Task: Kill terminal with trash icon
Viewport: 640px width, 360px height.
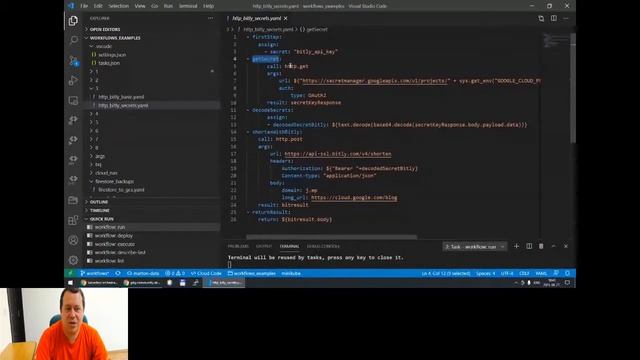Action: point(541,246)
